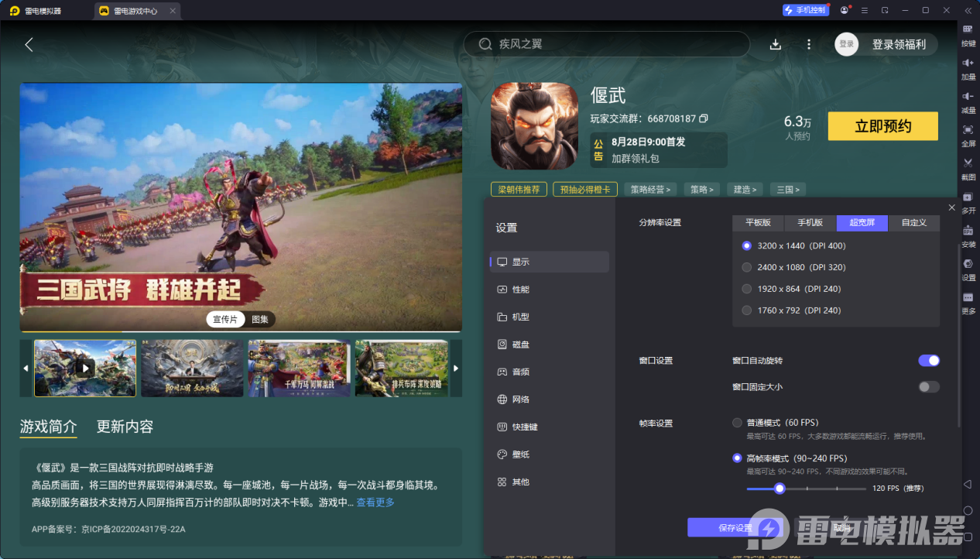Copy the player group number 668708187

pos(704,118)
